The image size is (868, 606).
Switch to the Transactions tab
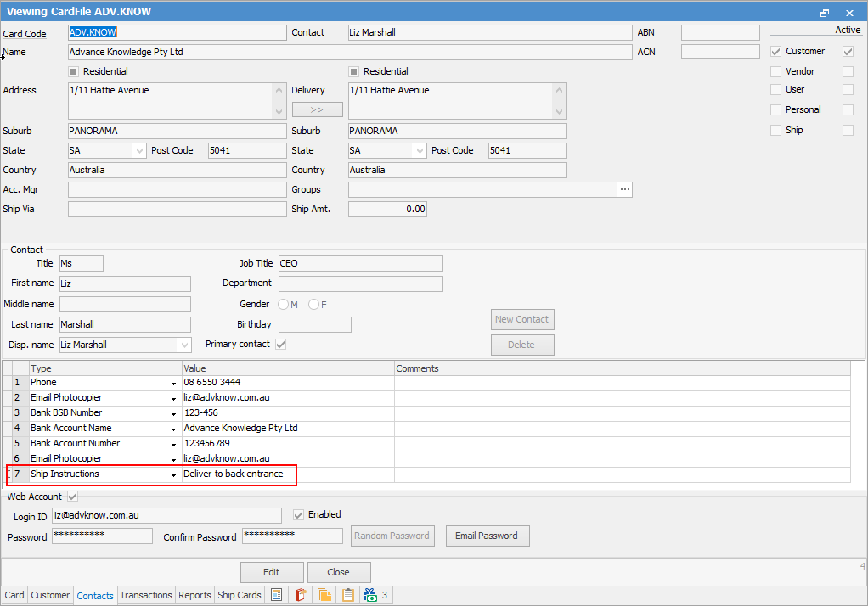146,595
